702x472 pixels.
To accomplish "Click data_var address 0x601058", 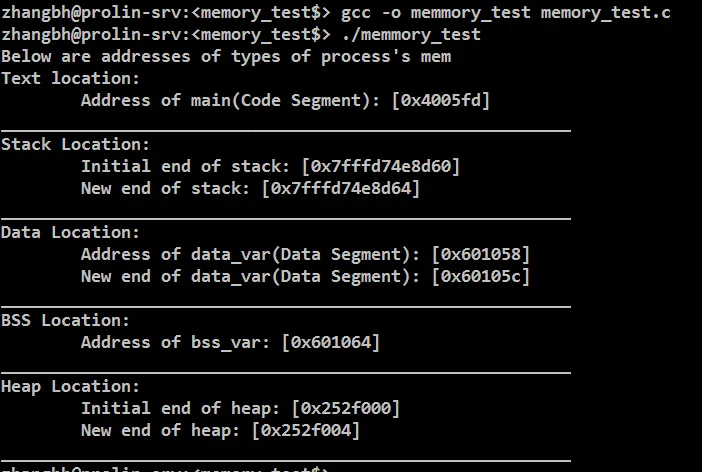I will [480, 254].
